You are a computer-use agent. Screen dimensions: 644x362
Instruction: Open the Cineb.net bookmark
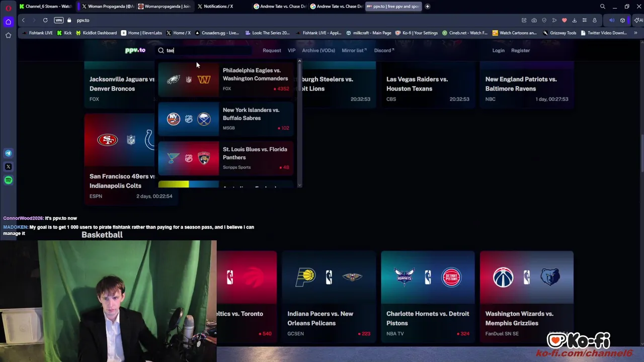[465, 33]
